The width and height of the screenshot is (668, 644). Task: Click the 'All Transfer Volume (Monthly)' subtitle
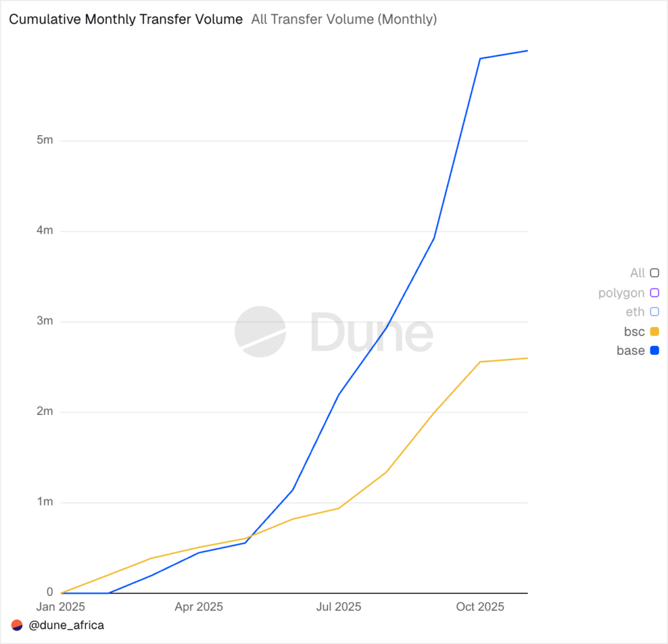point(344,20)
